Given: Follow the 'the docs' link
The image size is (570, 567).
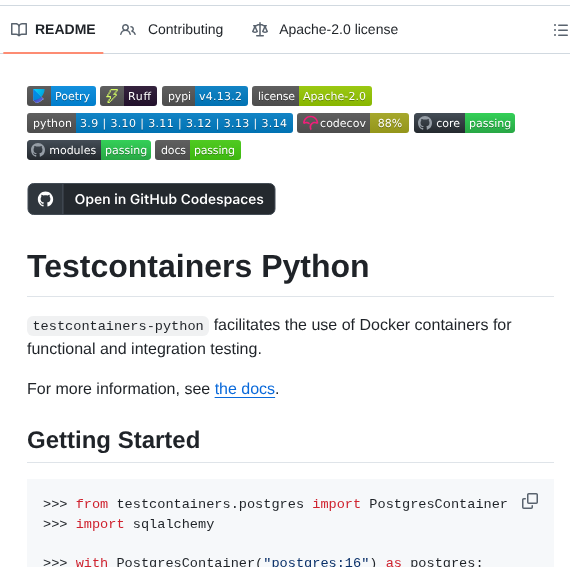Looking at the screenshot, I should point(245,389).
